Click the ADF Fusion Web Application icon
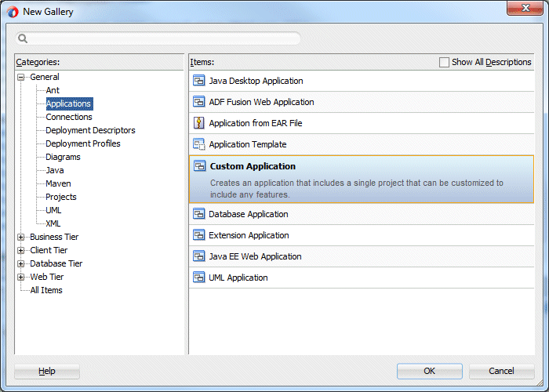The height and width of the screenshot is (392, 549). pyautogui.click(x=199, y=102)
